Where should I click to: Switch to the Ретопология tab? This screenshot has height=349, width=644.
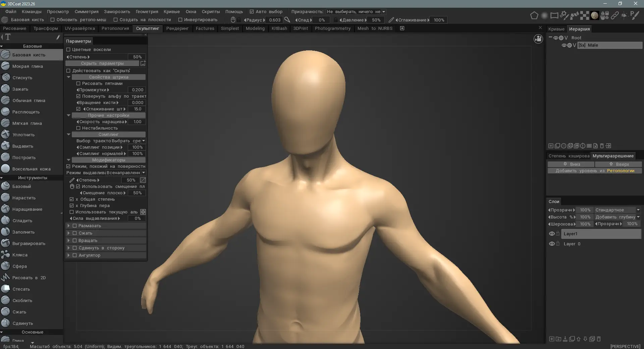tap(115, 29)
